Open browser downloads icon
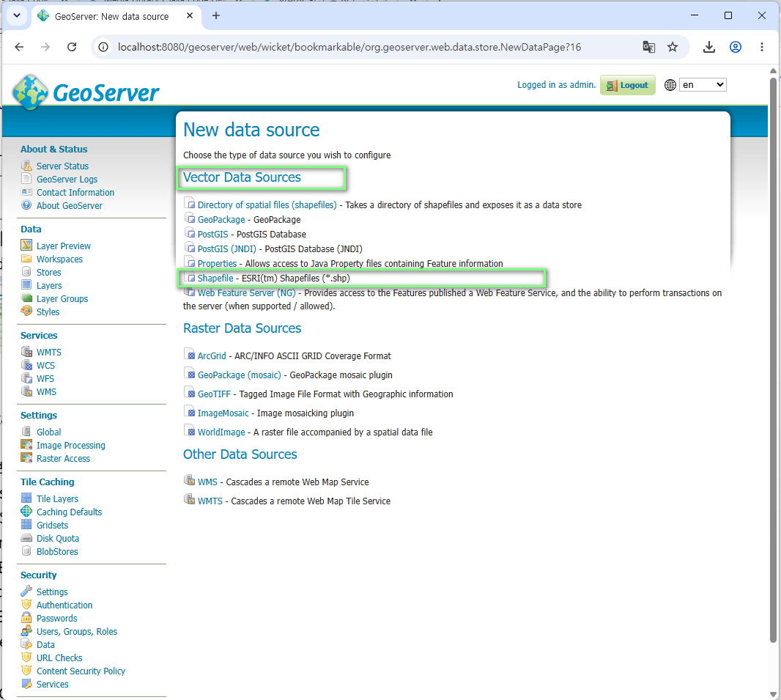This screenshot has width=781, height=700. (708, 47)
